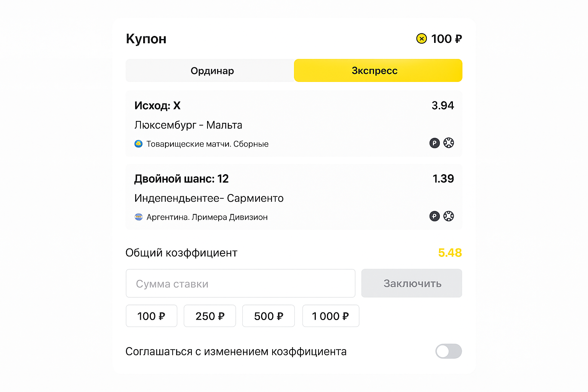The width and height of the screenshot is (588, 392).
Task: Focus the Сумма ставки input field
Action: [x=240, y=284]
